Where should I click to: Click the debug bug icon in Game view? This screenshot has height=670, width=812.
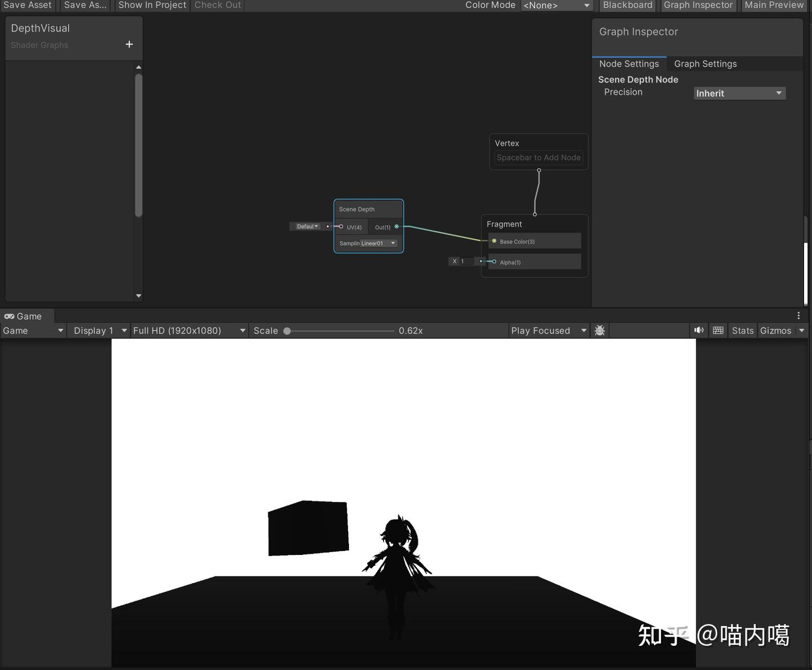point(599,330)
